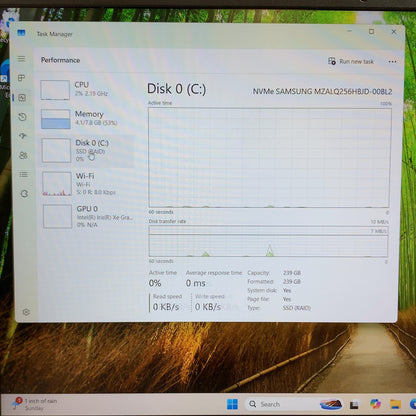Click the Memory usage mini graph thumbnail
This screenshot has width=416, height=416.
click(56, 119)
